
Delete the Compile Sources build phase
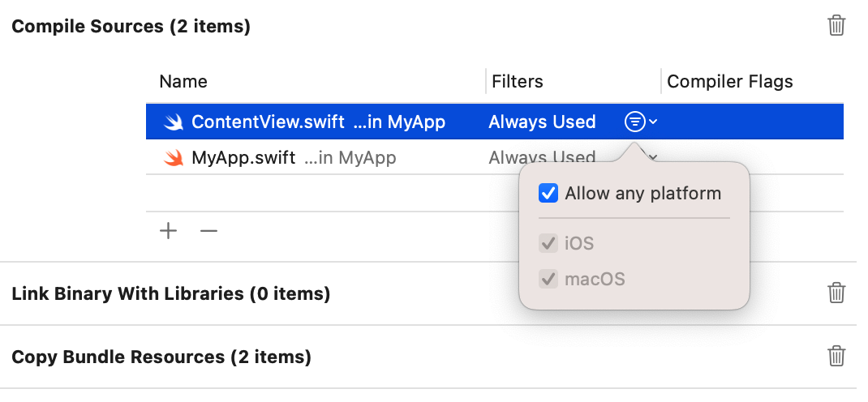[836, 26]
